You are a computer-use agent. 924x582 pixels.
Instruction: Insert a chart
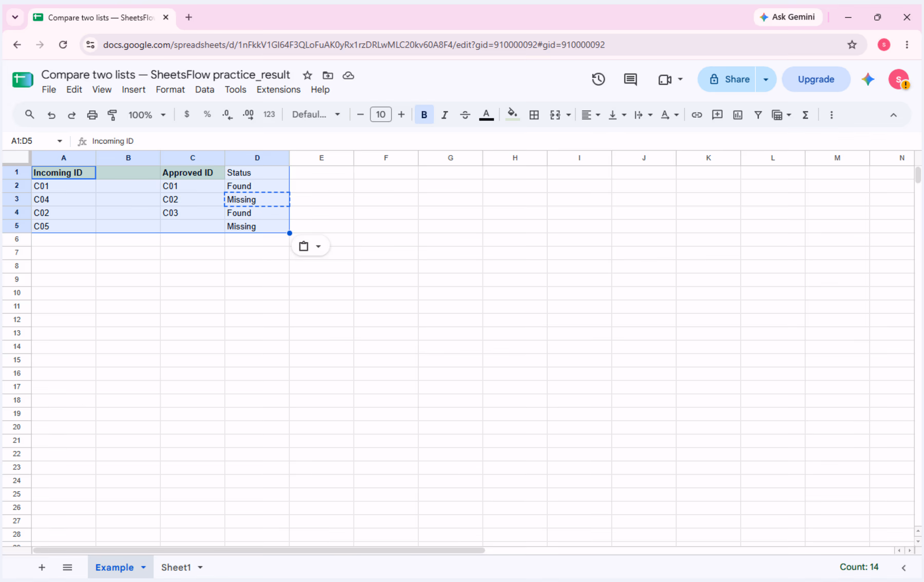pyautogui.click(x=738, y=115)
